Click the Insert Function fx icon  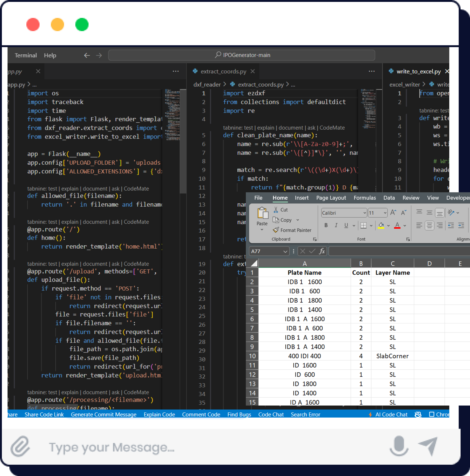[x=322, y=251]
